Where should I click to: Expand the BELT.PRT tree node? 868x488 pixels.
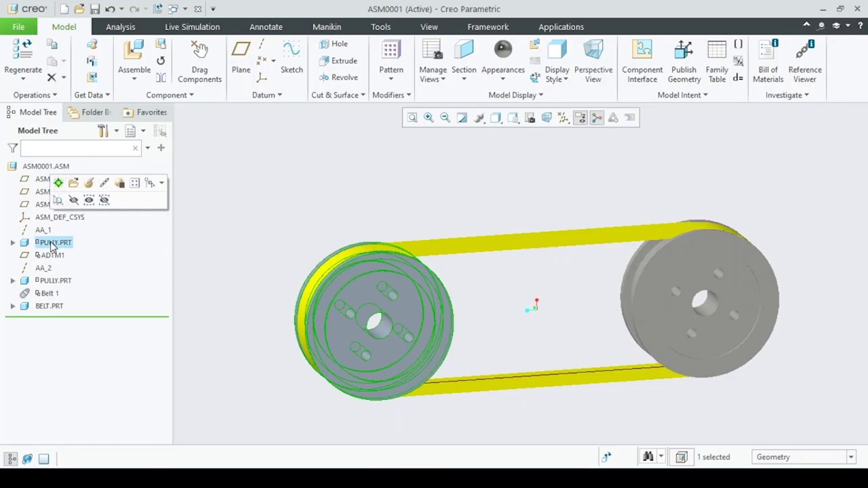[13, 306]
